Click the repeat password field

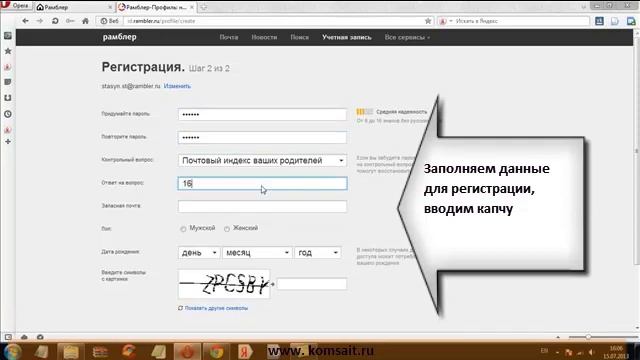262,137
